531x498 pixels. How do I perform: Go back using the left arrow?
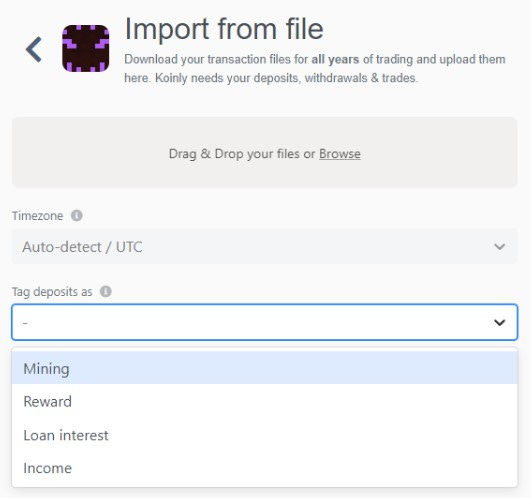(x=34, y=49)
